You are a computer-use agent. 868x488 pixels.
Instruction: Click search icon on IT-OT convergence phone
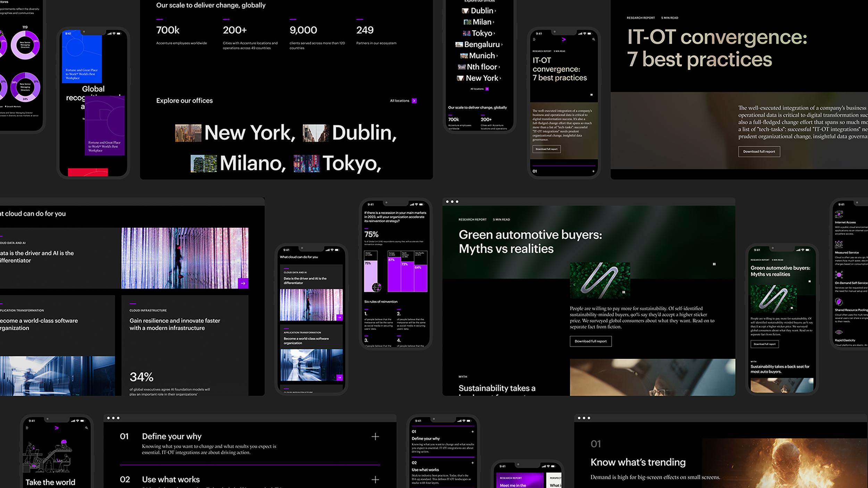point(593,40)
